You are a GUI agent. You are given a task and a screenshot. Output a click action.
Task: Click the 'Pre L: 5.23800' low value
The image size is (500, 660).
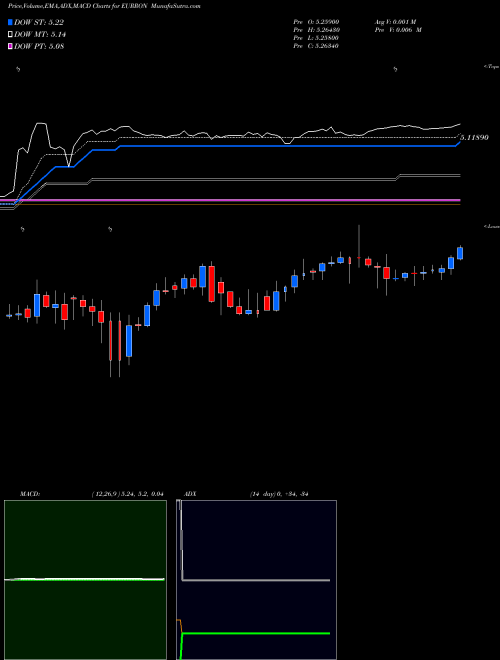coord(316,38)
